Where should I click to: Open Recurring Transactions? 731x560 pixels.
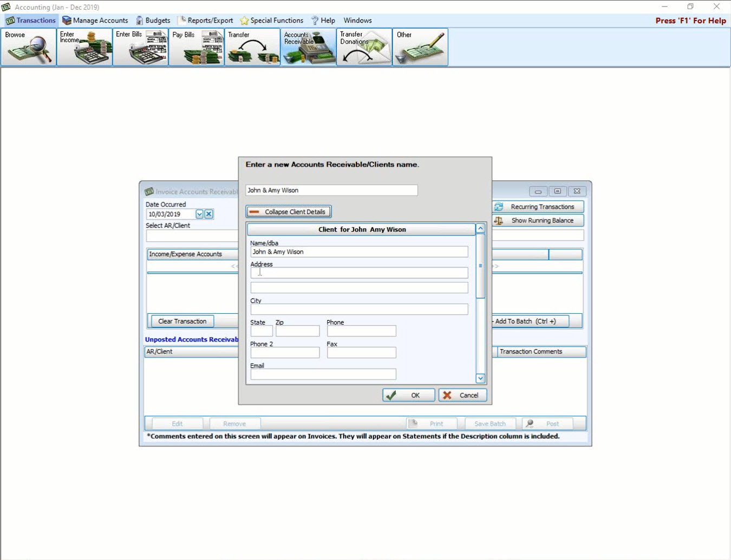pos(538,206)
